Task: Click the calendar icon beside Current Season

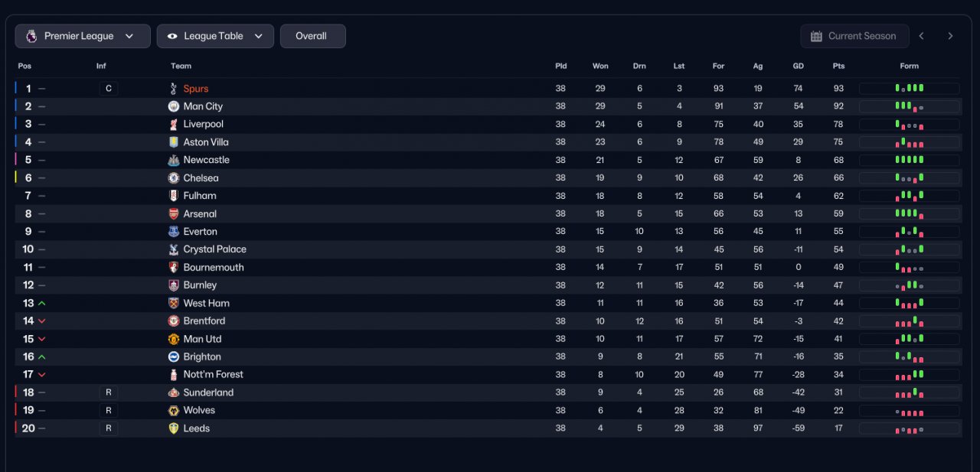Action: 816,36
